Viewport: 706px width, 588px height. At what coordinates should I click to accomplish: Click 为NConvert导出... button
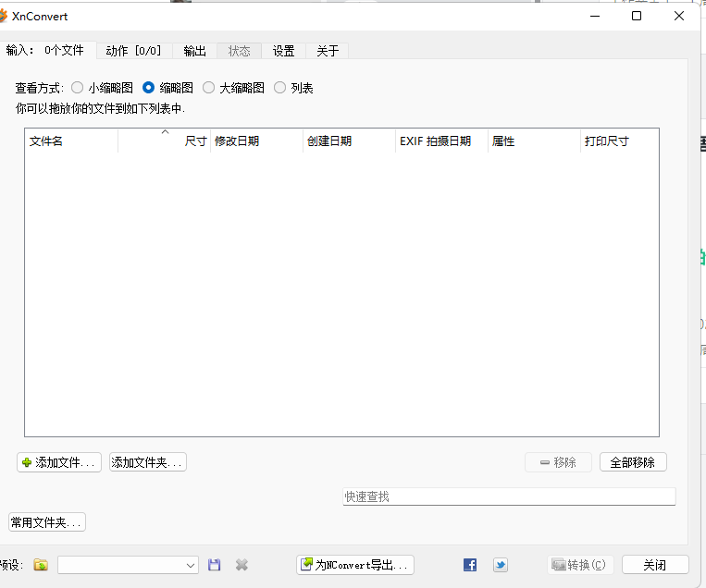(354, 565)
